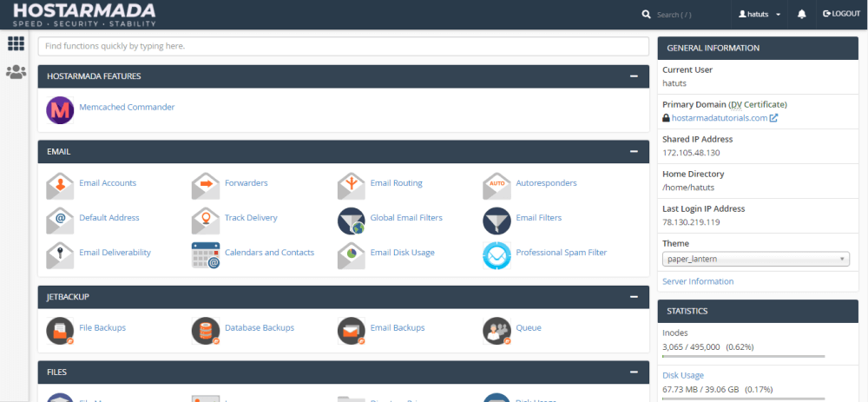Screen dimensions: 868x402
Task: Collapse the Hostarmada Features section
Action: [x=634, y=76]
